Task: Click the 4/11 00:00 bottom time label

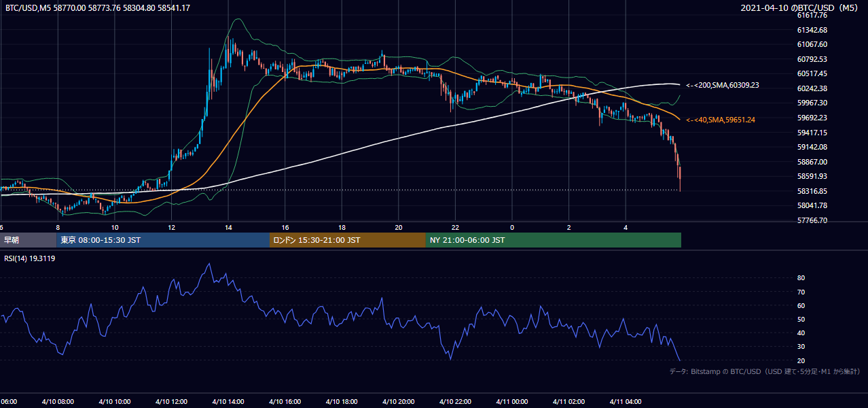Action: tap(512, 402)
